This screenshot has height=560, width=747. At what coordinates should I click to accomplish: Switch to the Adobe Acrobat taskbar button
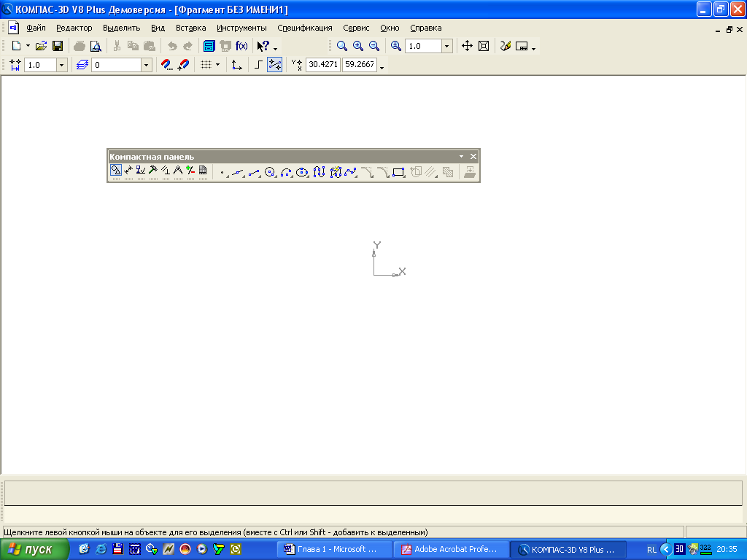point(452,550)
